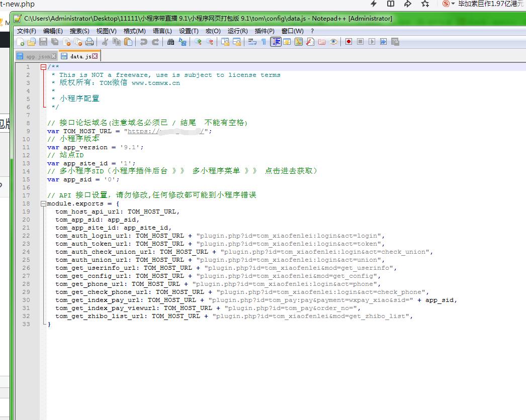Click the Open file folder icon

coord(32,42)
